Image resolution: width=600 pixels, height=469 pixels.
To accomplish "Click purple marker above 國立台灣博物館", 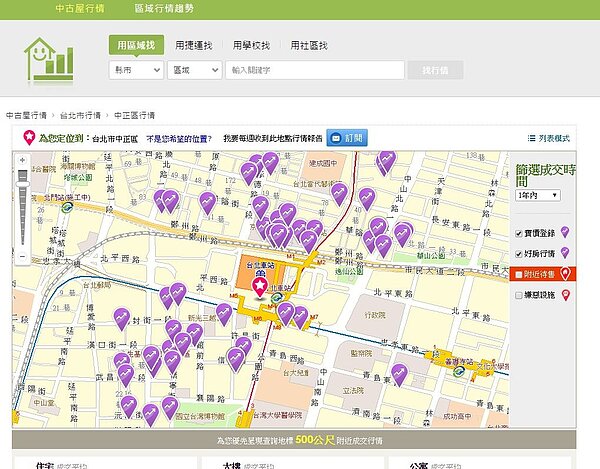I will pos(170,408).
